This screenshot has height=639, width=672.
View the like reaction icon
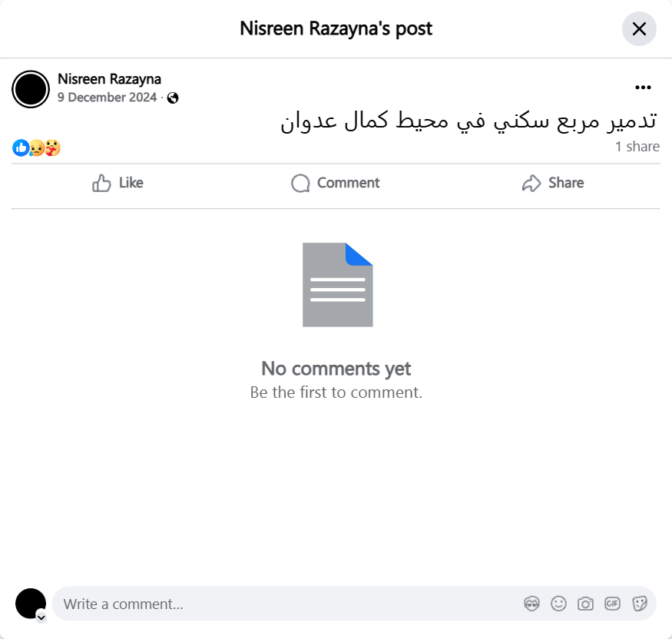(21, 148)
